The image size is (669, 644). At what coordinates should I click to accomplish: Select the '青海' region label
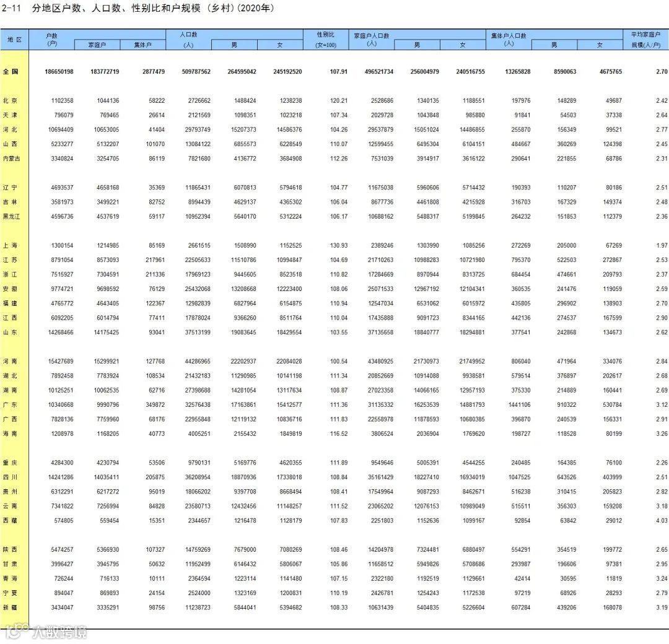(11, 579)
